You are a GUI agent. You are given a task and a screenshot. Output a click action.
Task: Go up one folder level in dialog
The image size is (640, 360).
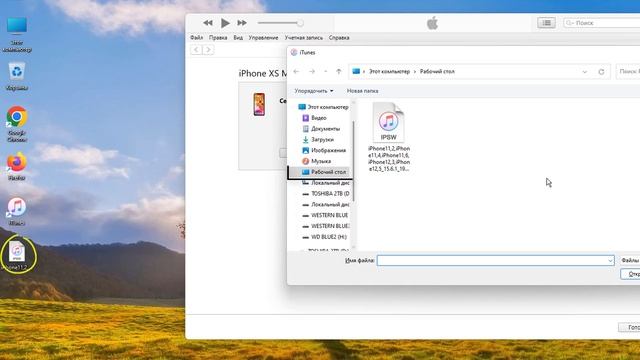click(338, 71)
